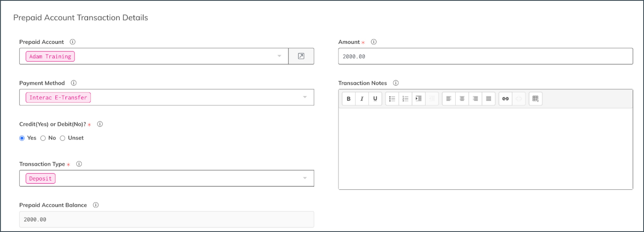Toggle underline formatting in Transaction Notes
The height and width of the screenshot is (232, 644).
(375, 99)
